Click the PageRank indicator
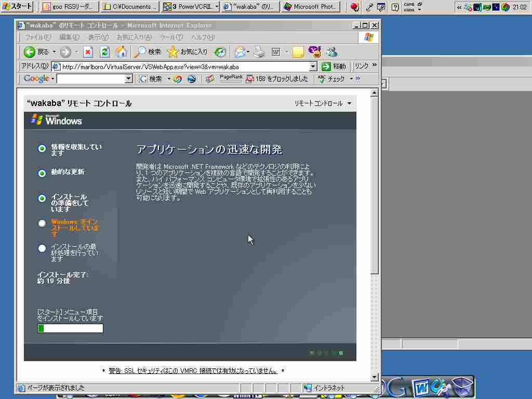 (231, 78)
